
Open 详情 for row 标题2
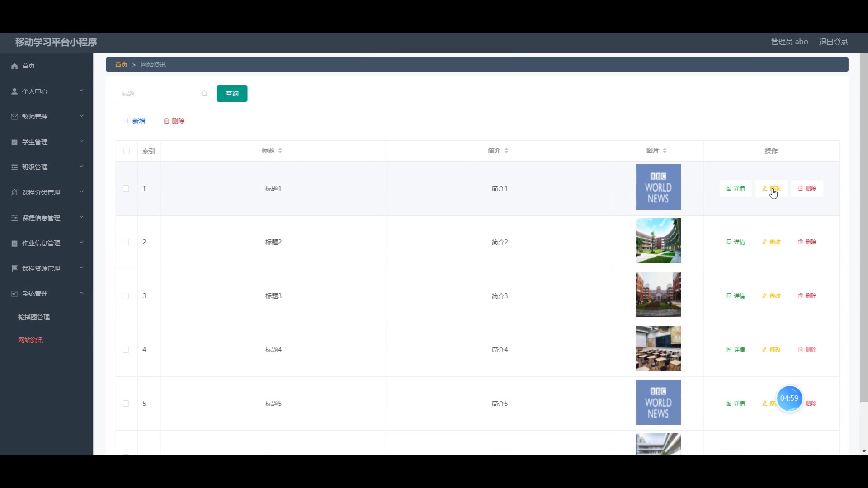pos(736,242)
